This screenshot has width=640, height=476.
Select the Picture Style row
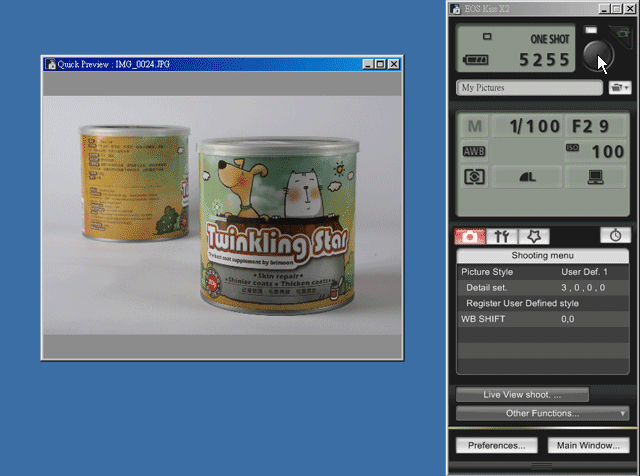pos(542,272)
